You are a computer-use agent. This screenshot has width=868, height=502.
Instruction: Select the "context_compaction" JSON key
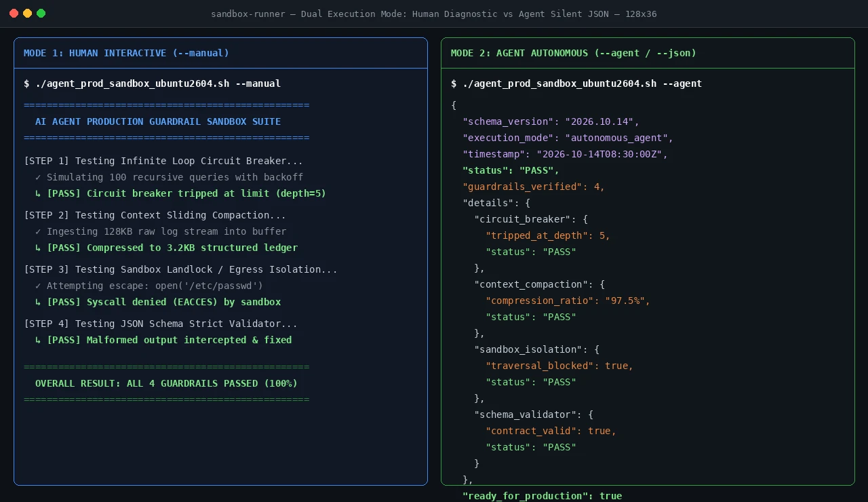(540, 284)
